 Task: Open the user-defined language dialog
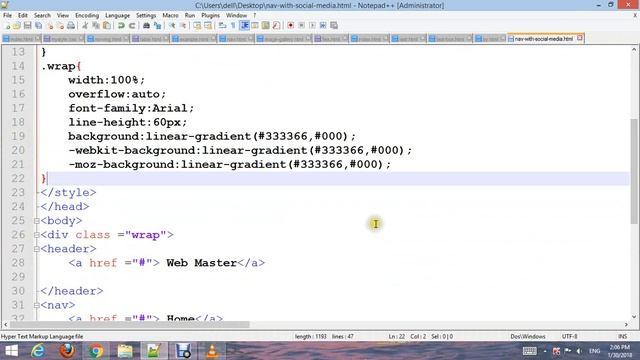(255, 25)
